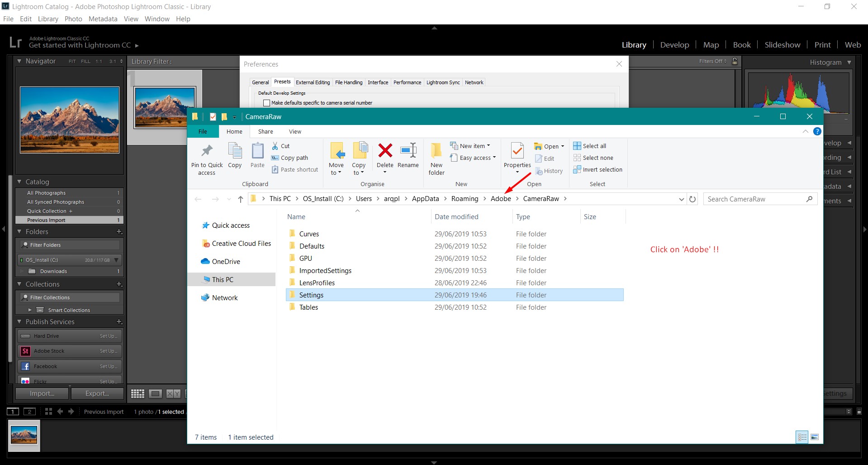Screen dimensions: 868x465
Task: Click the red Delete X icon
Action: (385, 150)
